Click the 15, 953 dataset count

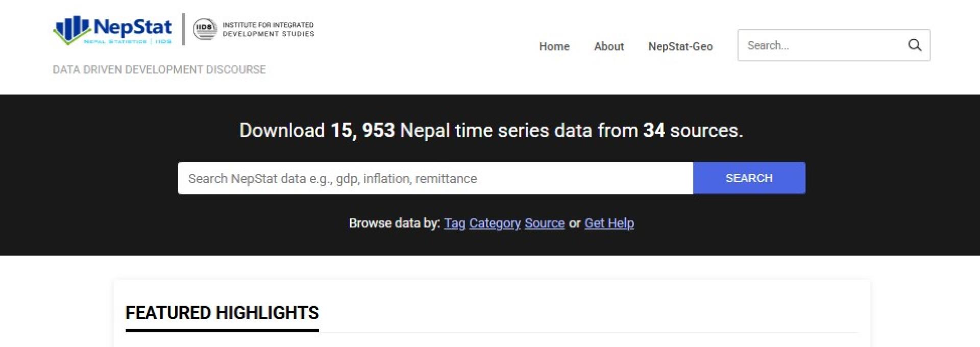point(362,131)
